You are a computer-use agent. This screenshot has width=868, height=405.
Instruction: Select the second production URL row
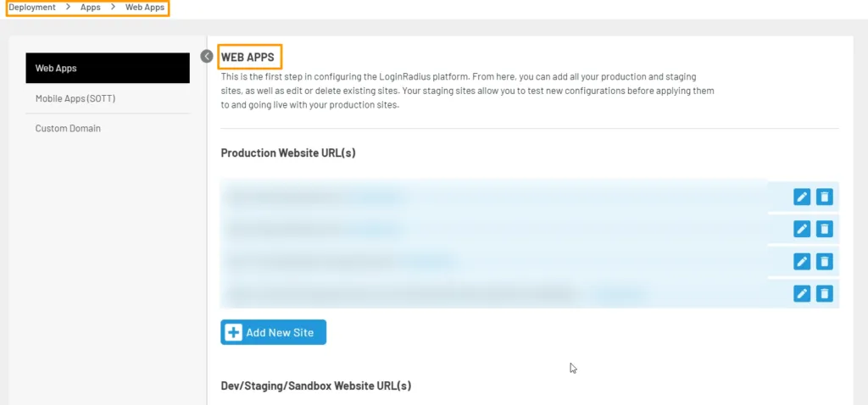click(492, 229)
